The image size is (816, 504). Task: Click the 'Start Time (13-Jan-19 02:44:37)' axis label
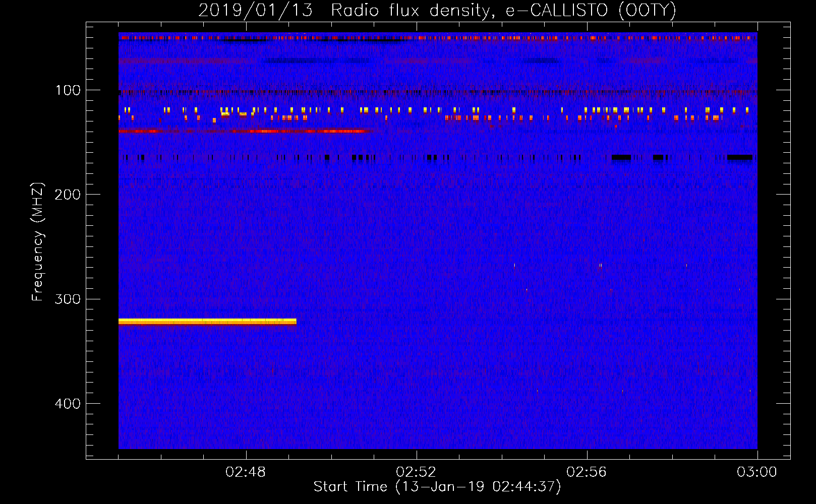coord(437,487)
